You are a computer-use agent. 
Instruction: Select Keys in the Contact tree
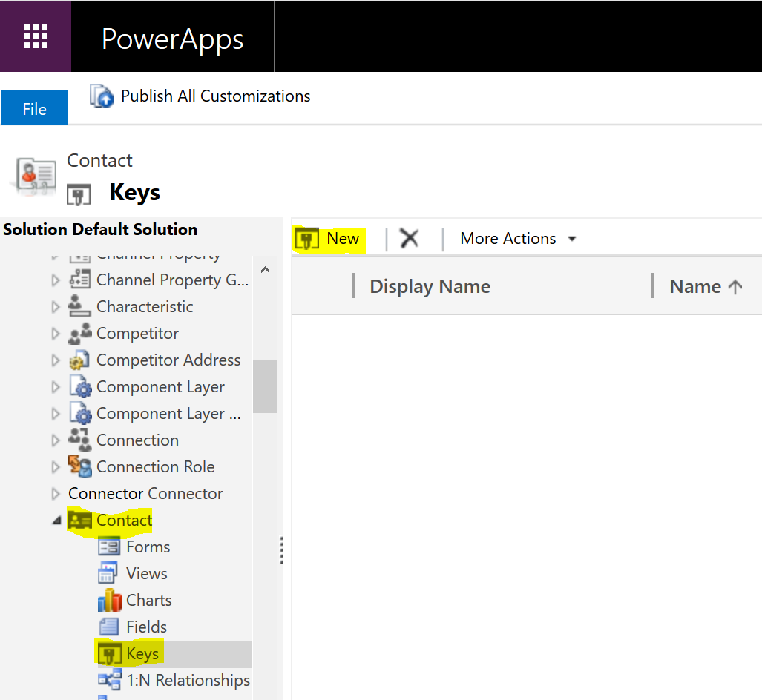pos(142,654)
